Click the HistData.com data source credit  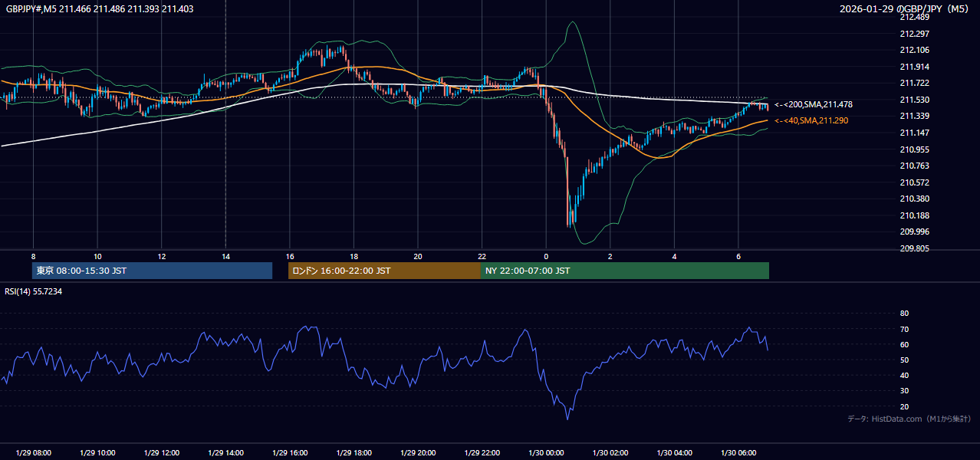point(909,419)
